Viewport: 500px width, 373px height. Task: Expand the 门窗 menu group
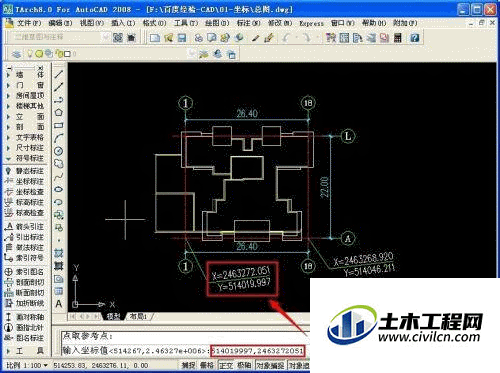click(x=25, y=85)
